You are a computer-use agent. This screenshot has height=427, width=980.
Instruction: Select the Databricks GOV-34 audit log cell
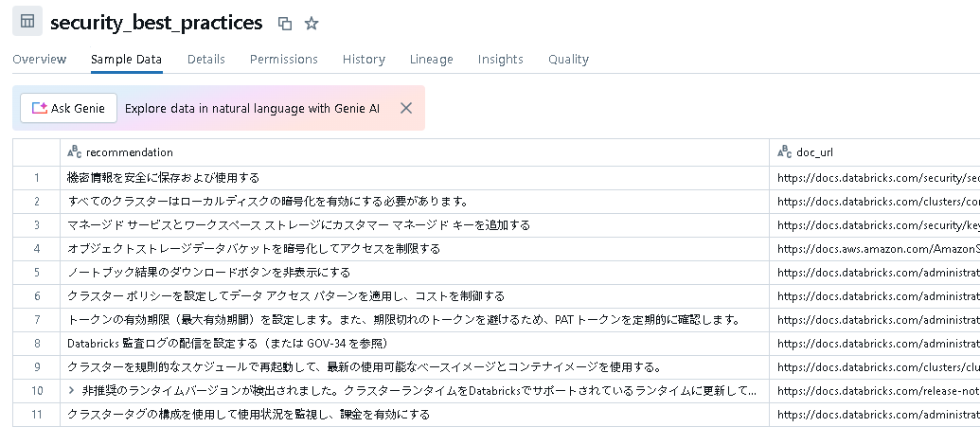pyautogui.click(x=415, y=344)
